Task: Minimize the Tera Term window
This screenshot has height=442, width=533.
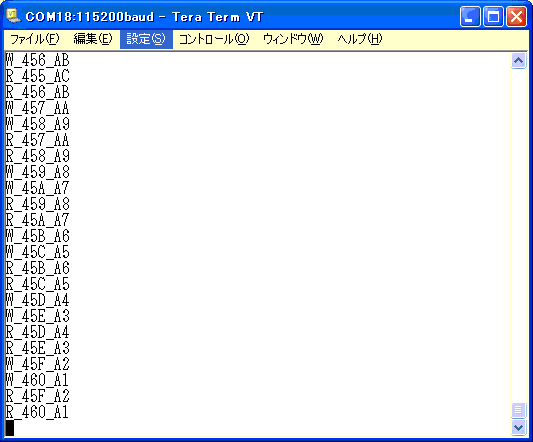Action: 470,16
